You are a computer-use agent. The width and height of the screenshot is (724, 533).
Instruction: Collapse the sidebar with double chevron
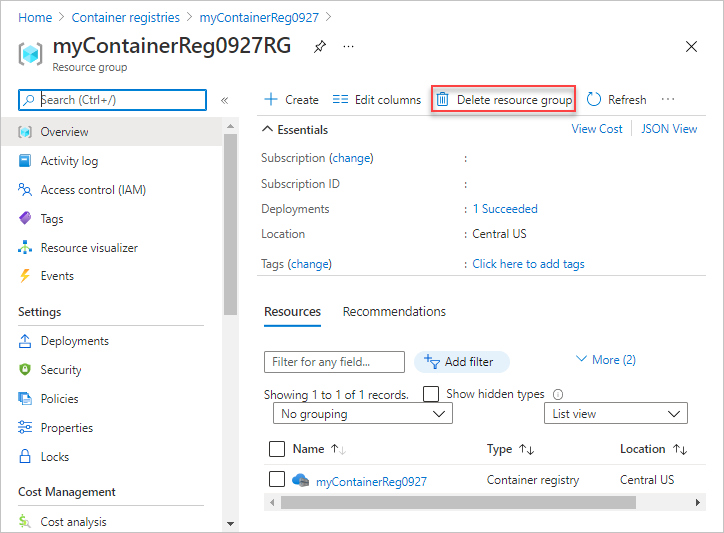click(x=225, y=100)
